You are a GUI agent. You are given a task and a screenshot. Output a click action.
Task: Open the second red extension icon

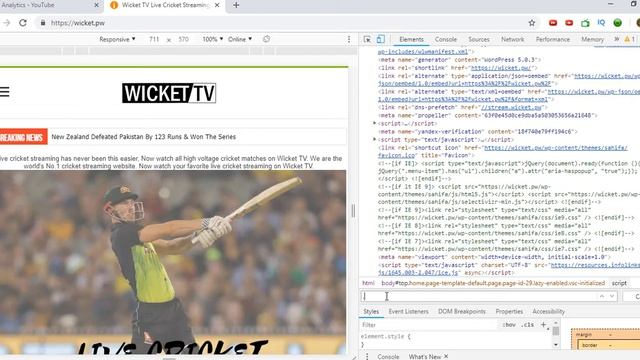tap(569, 23)
